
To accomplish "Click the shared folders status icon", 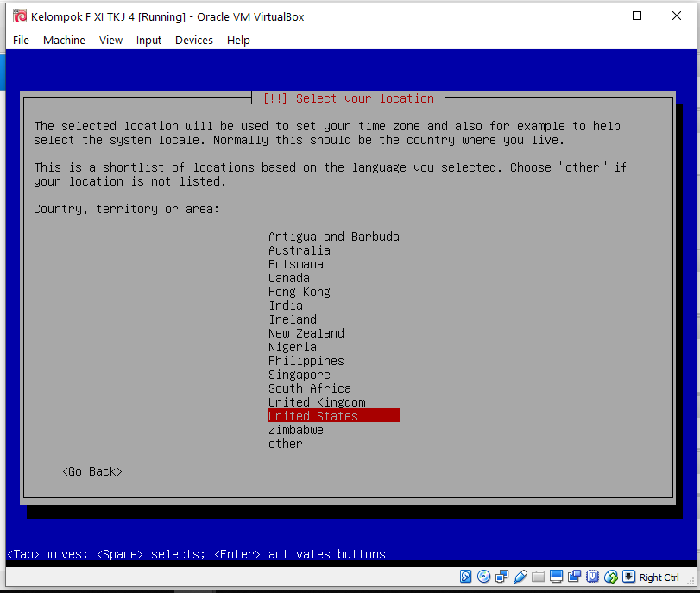I will tap(538, 577).
